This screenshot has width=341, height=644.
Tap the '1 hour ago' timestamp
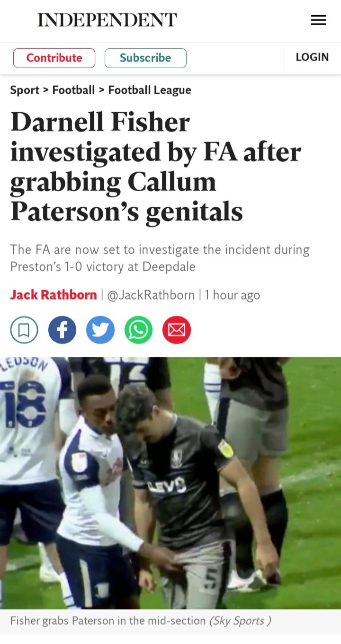pos(232,295)
